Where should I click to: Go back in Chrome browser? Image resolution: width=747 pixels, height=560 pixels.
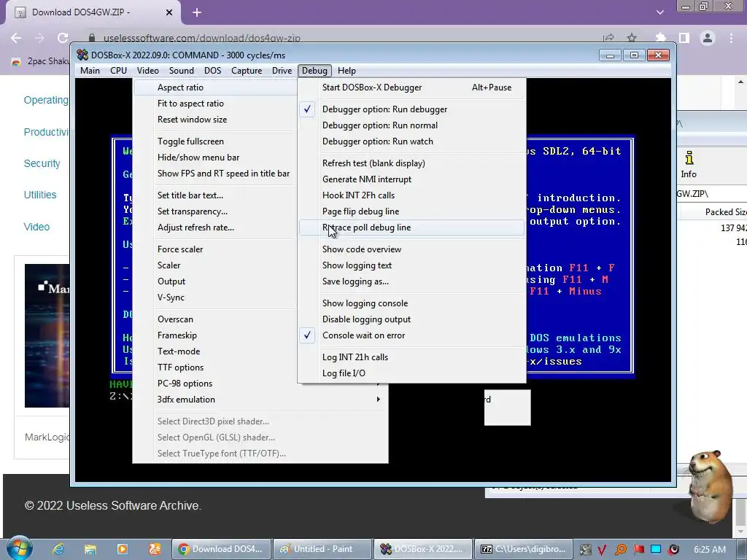(x=16, y=38)
